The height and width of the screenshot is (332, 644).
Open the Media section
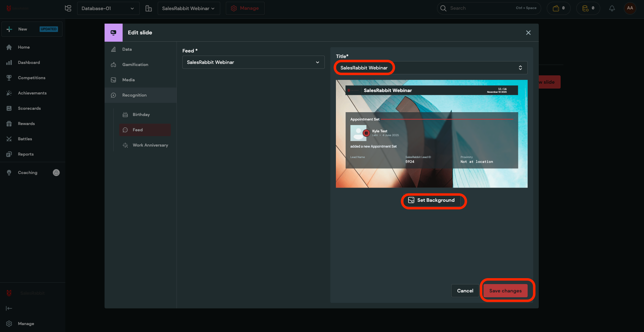129,80
